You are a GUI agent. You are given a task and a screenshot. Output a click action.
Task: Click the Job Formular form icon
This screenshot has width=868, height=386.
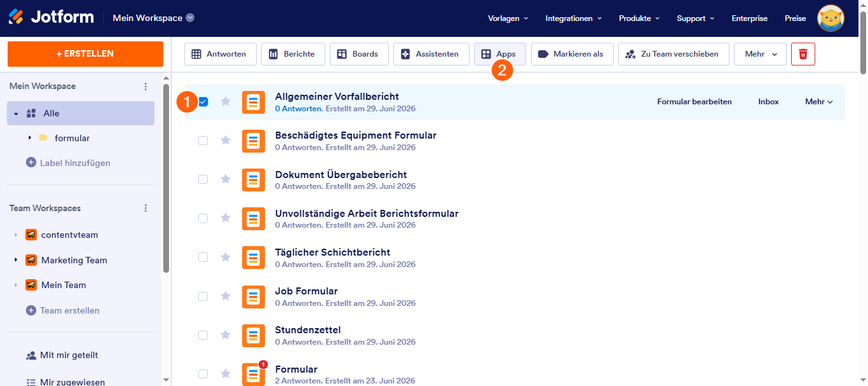point(254,297)
